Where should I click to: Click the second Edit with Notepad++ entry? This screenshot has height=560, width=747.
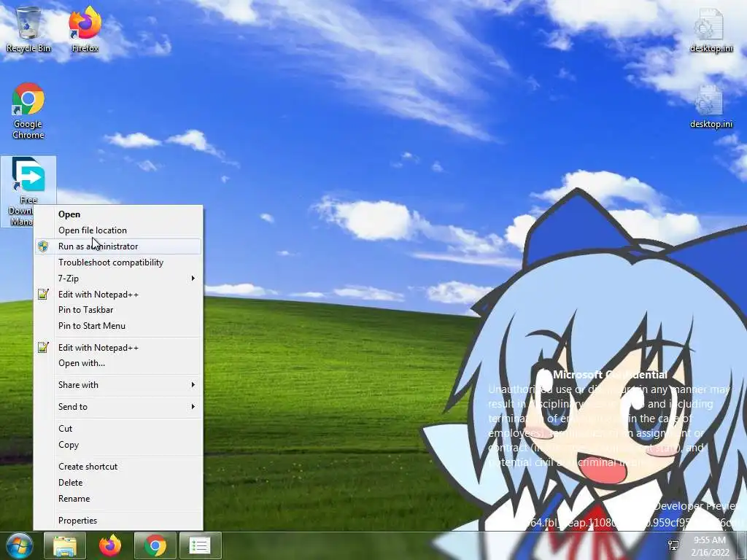pos(118,348)
